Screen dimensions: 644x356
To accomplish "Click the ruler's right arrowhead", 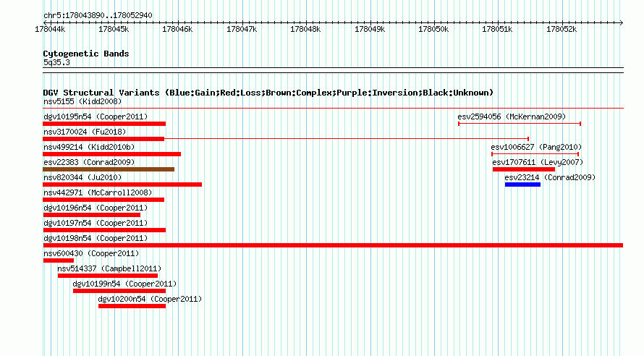I will point(622,22).
